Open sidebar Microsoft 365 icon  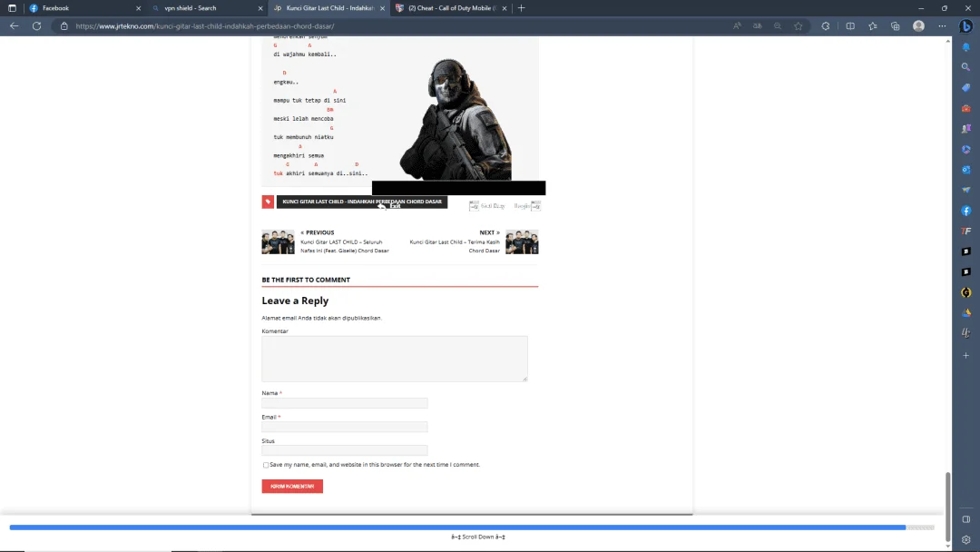pyautogui.click(x=965, y=150)
